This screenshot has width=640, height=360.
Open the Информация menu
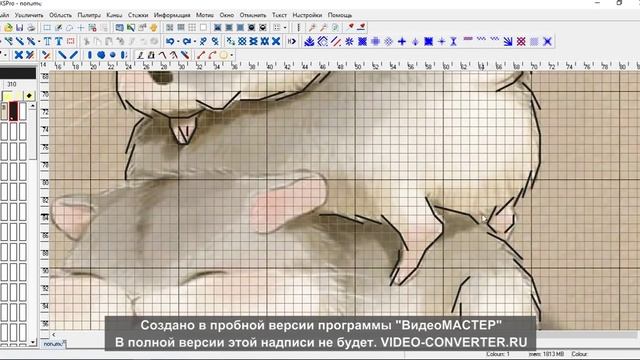click(172, 15)
